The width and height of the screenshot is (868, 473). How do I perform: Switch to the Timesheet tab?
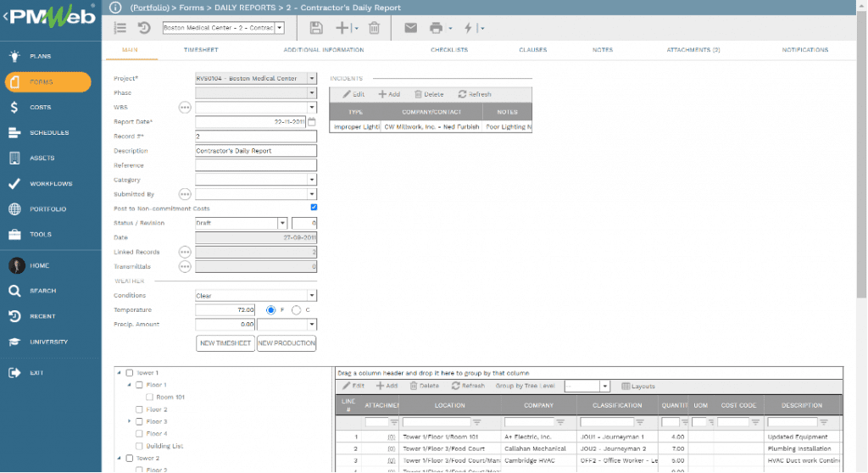tap(201, 50)
